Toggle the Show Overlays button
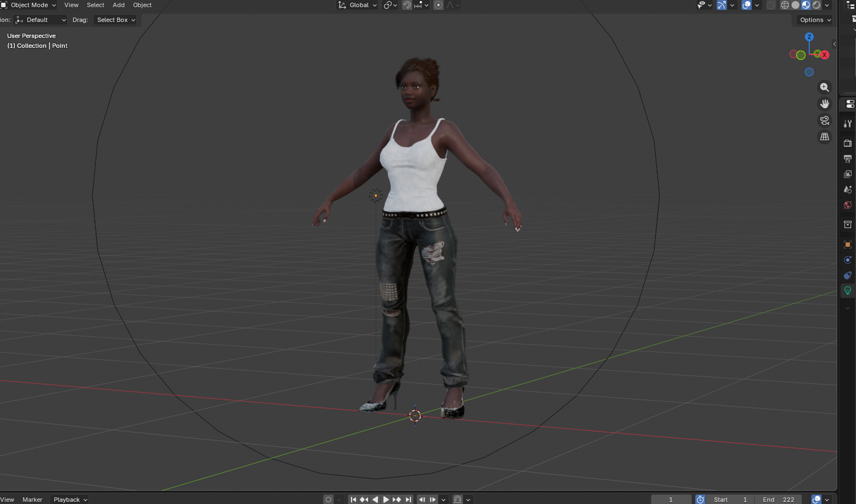The height and width of the screenshot is (504, 856). (746, 5)
